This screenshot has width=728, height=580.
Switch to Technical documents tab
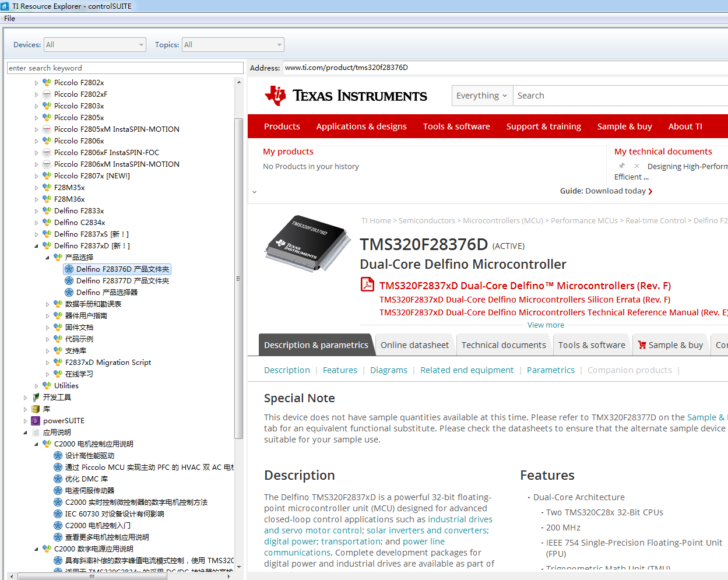[x=504, y=345]
